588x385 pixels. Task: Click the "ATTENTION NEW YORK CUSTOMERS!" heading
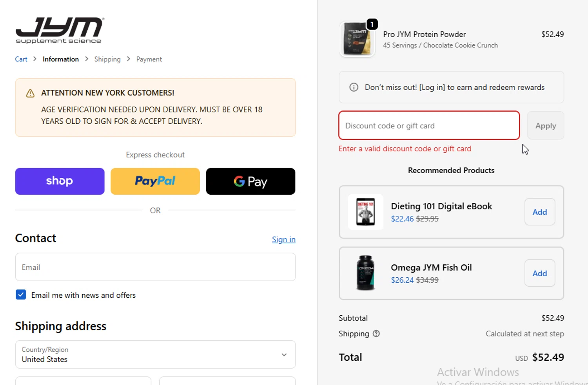tap(108, 93)
